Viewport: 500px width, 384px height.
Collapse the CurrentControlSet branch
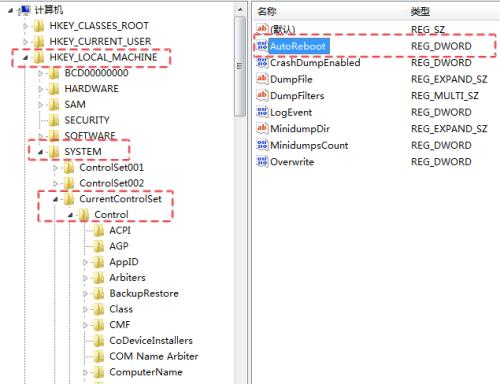[x=55, y=199]
